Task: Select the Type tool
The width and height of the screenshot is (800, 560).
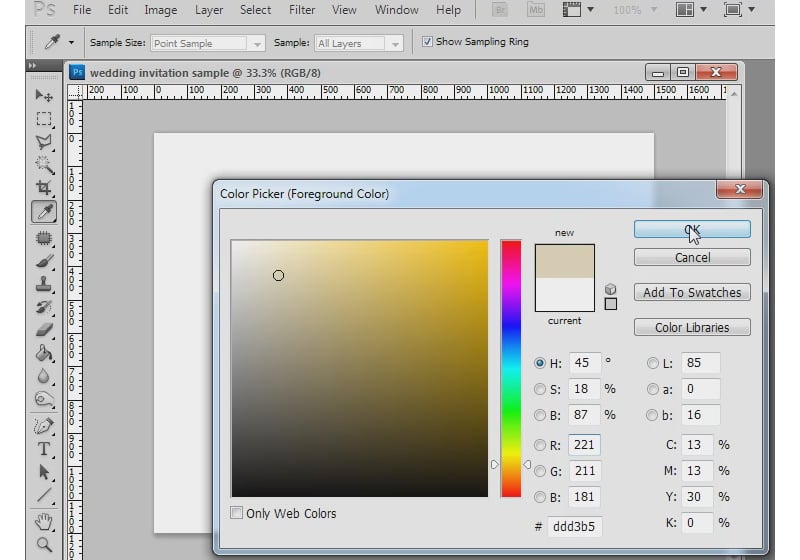Action: (44, 449)
